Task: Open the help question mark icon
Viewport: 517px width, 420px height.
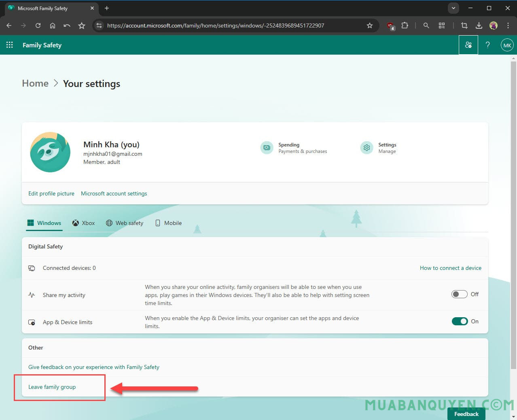Action: (x=488, y=45)
